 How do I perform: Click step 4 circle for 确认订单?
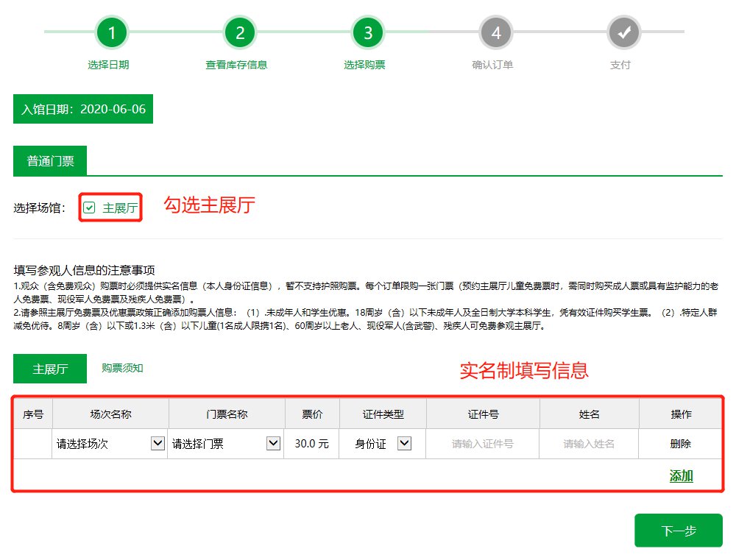pos(496,32)
